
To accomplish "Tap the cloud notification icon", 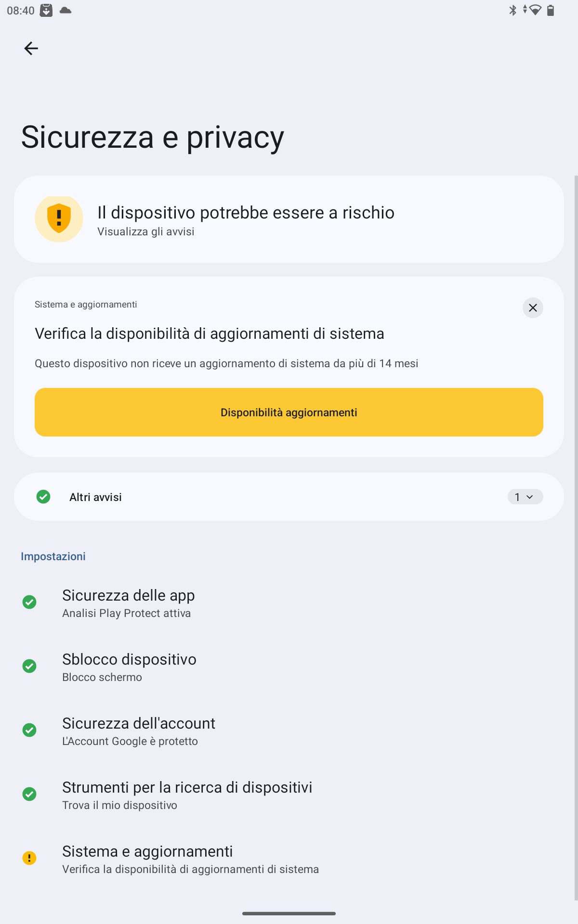I will pyautogui.click(x=66, y=10).
